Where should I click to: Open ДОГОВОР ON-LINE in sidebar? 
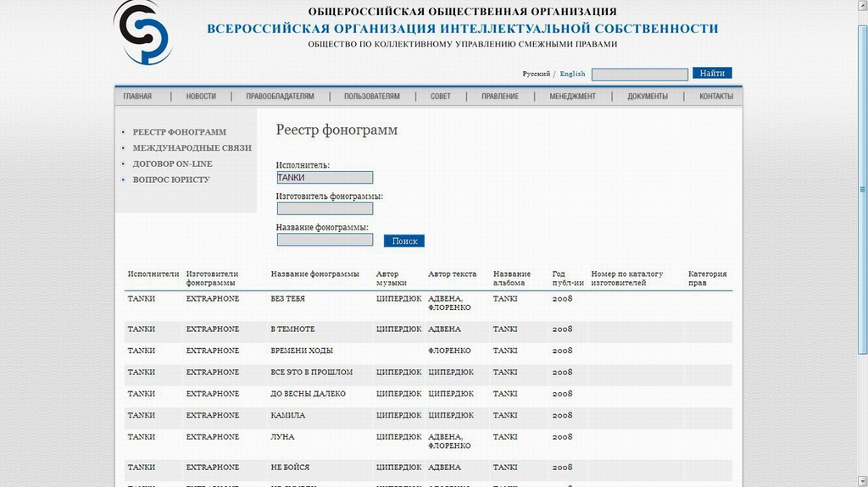tap(173, 163)
